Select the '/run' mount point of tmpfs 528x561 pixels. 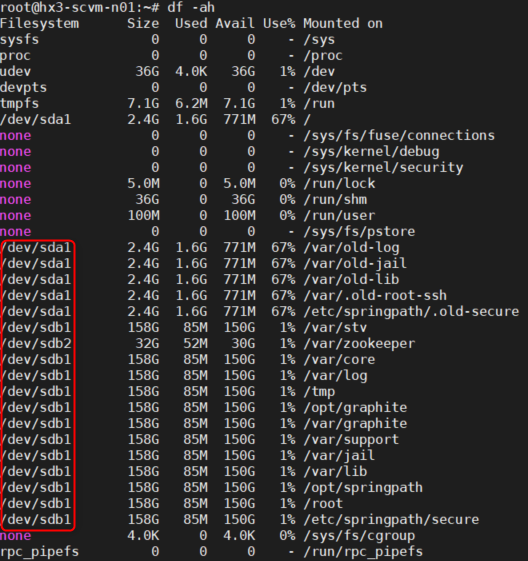[319, 104]
